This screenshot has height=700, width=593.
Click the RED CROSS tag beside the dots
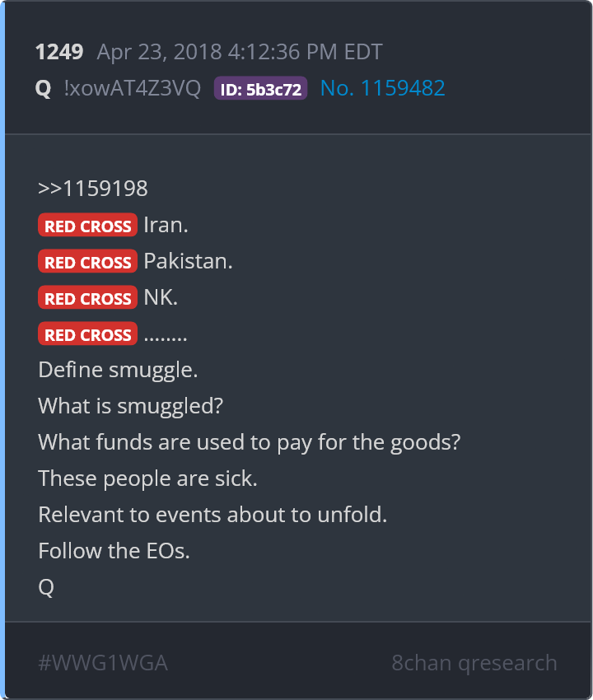pos(87,334)
